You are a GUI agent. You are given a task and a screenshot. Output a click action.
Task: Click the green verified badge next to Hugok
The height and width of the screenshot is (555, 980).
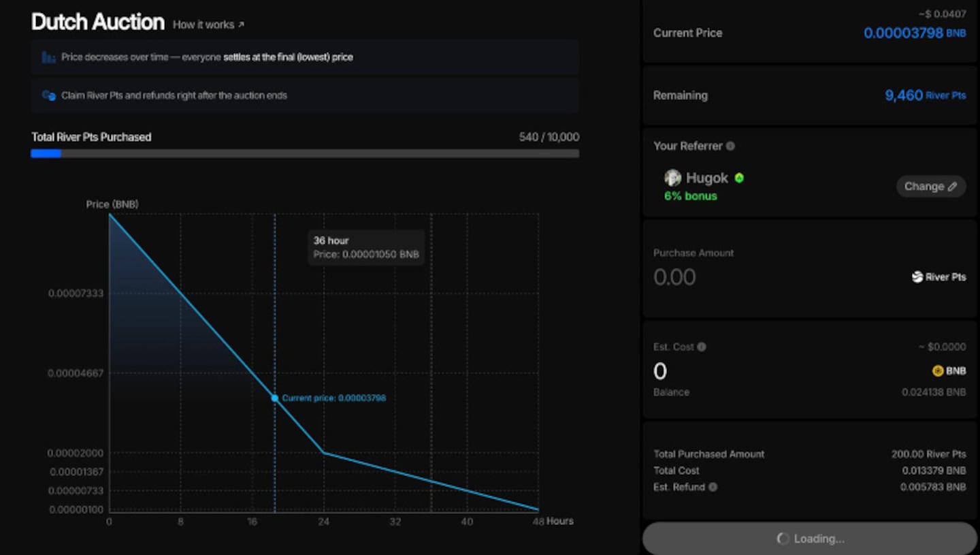tap(739, 178)
